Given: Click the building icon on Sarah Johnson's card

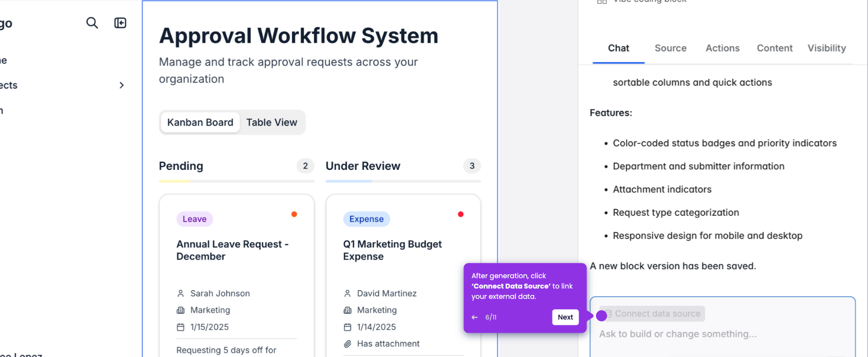Looking at the screenshot, I should tap(181, 310).
